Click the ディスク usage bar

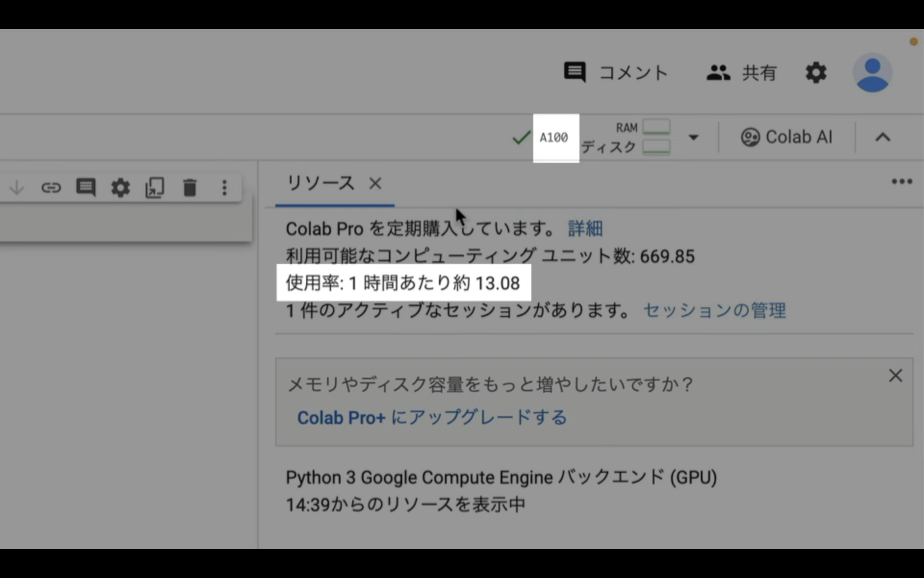point(656,147)
